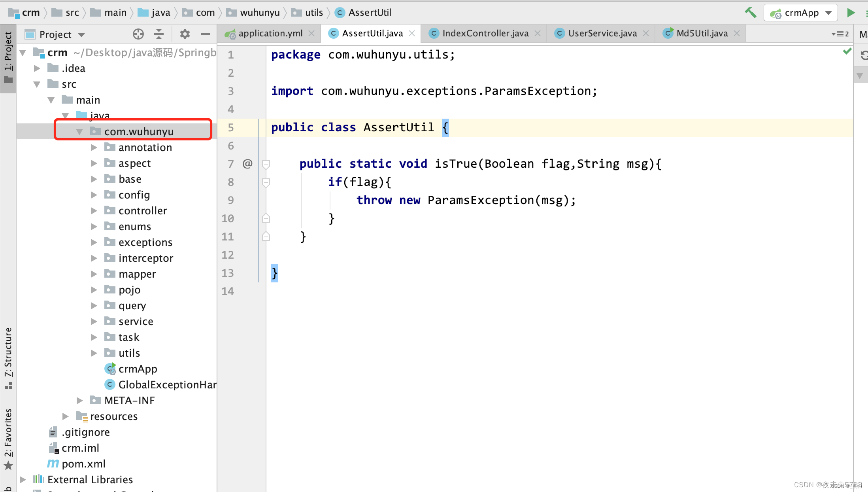This screenshot has height=492, width=868.
Task: Close the application.yml tab
Action: point(311,33)
